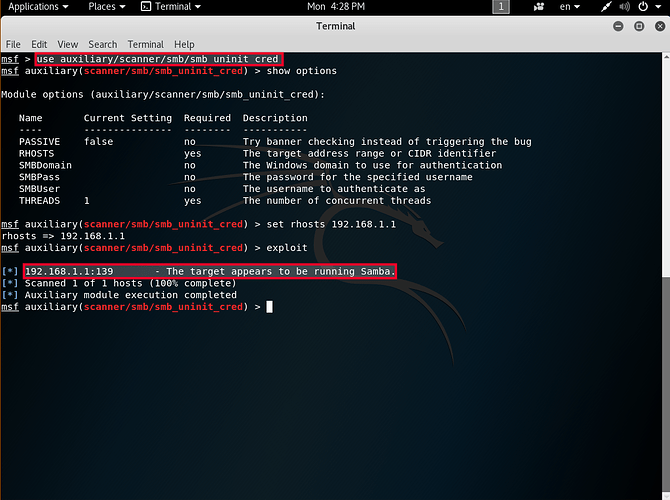Screen dimensions: 670x500
Task: Open the clock showing Mon 4:28 PM
Action: 335,7
